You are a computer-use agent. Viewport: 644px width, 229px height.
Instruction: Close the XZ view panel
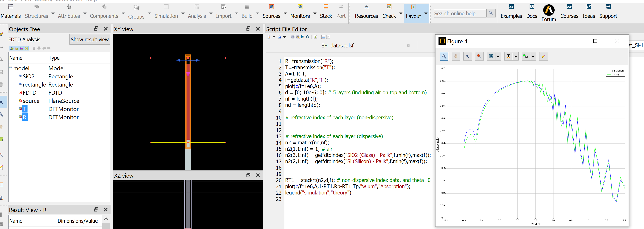258,175
